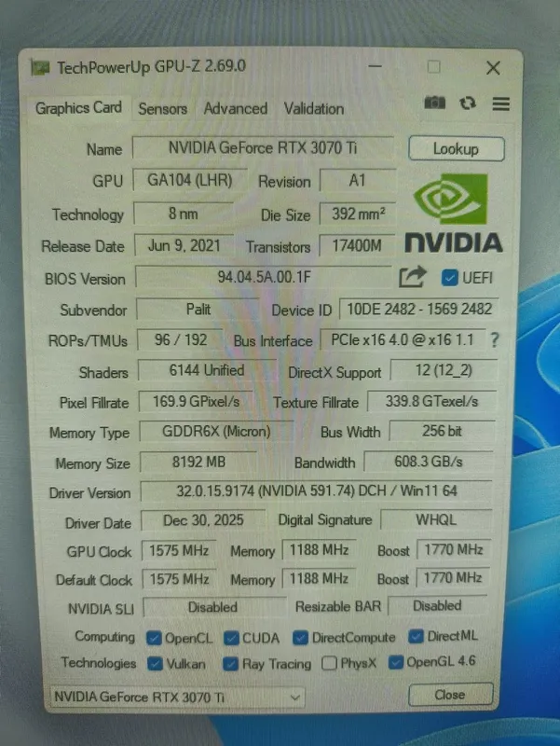Toggle the UEFI checkbox
Screen dimensions: 560x746
coord(449,278)
